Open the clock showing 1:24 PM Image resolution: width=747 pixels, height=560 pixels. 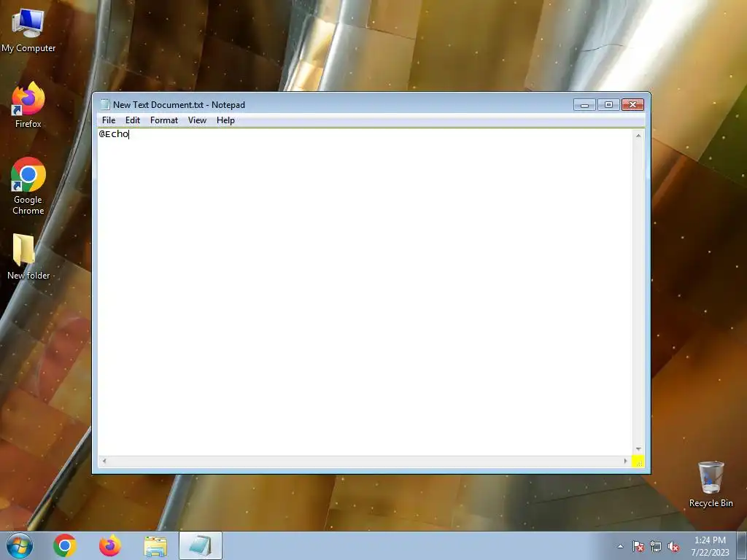[710, 546]
